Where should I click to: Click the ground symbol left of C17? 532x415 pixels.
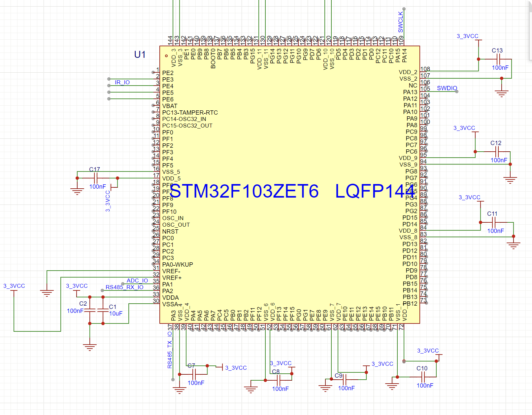tap(77, 191)
